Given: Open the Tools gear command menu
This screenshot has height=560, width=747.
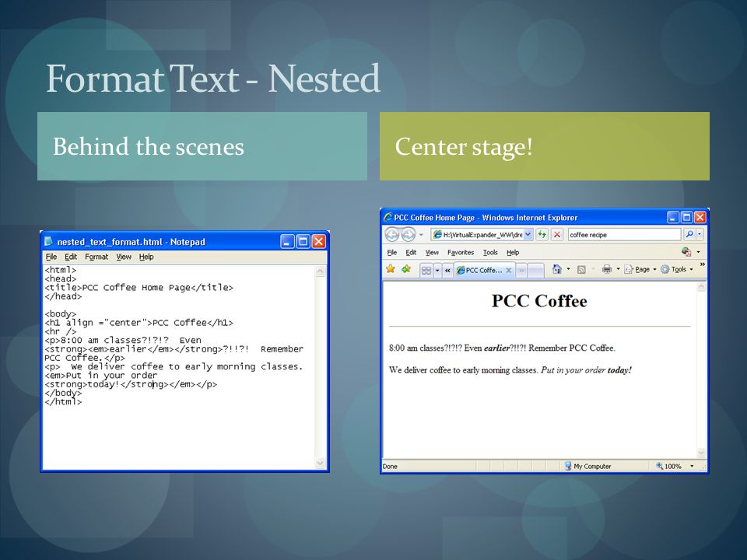Looking at the screenshot, I should point(676,270).
